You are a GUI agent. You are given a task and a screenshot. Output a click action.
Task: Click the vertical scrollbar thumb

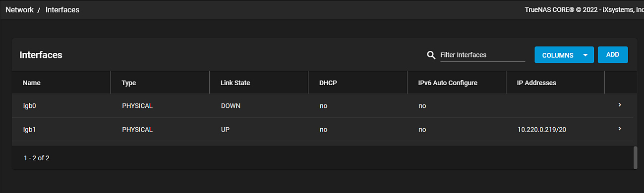click(635, 158)
